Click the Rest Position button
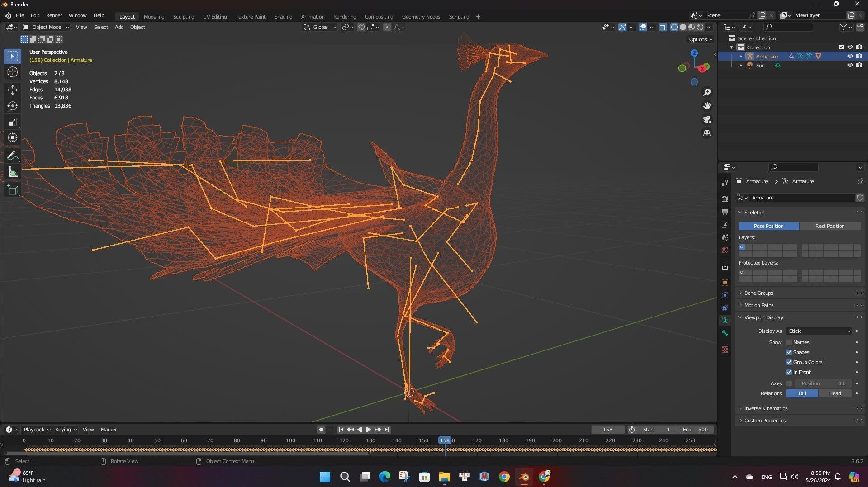 coord(830,226)
